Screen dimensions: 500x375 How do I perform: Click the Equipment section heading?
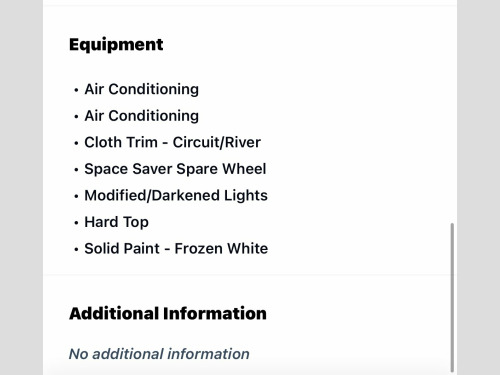tap(116, 45)
